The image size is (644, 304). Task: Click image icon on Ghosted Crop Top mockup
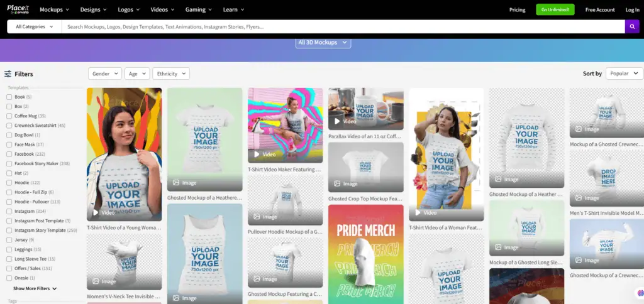coord(337,183)
